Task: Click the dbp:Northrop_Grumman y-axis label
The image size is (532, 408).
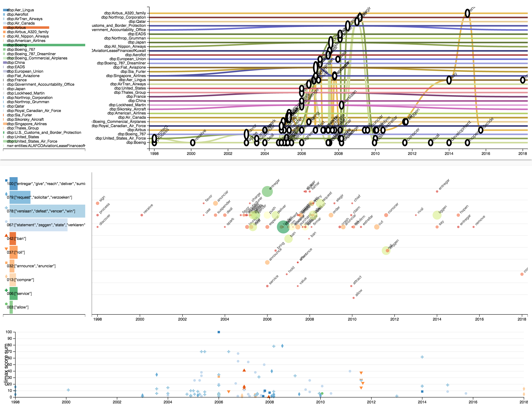Action: pos(125,38)
